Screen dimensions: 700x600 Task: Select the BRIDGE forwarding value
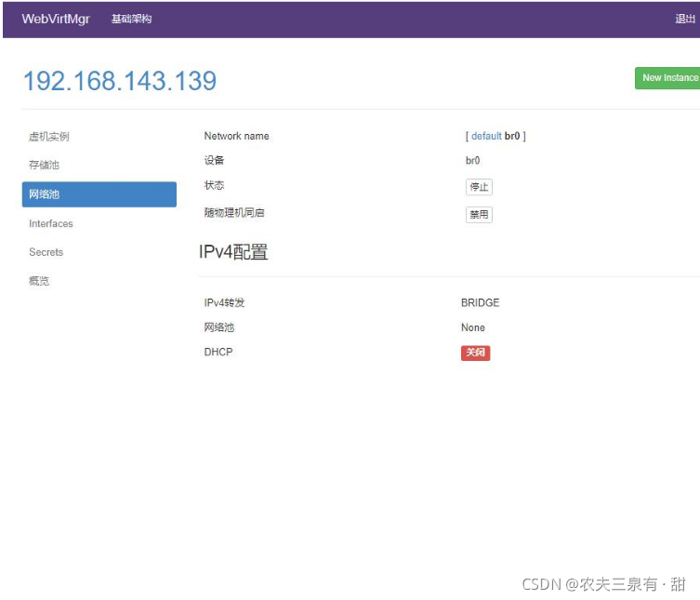[480, 303]
